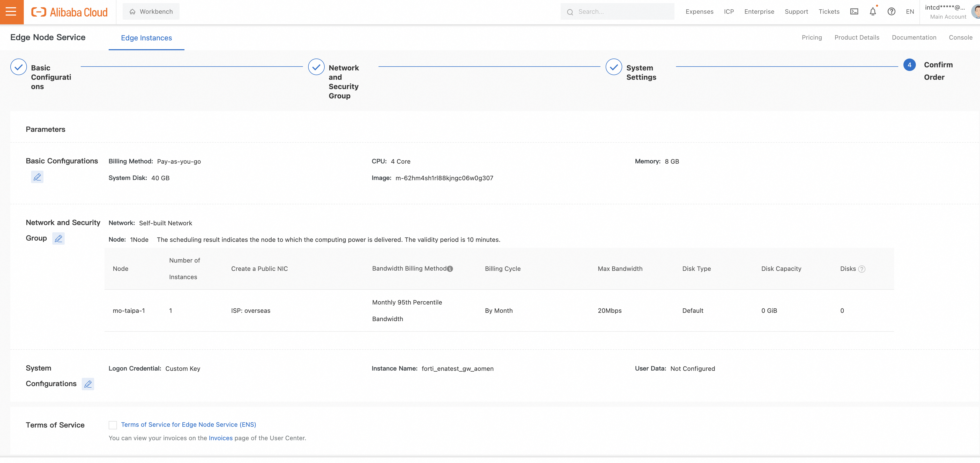This screenshot has height=463, width=980.
Task: Open the help question mark icon
Action: point(891,12)
